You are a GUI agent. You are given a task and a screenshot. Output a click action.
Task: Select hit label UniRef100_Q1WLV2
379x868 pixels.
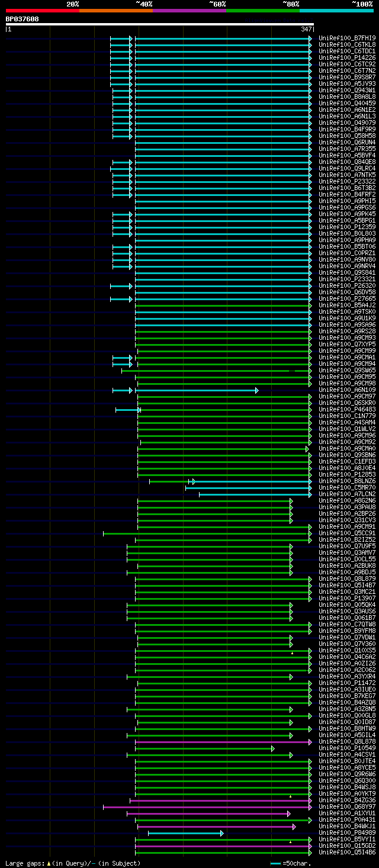pyautogui.click(x=347, y=429)
